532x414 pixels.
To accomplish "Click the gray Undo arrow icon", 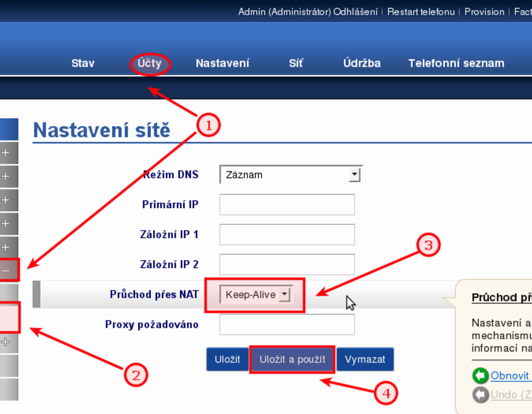I will [x=481, y=394].
